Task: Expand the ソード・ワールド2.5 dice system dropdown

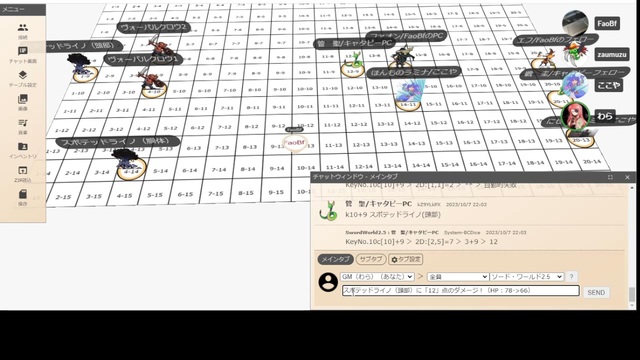Action: point(527,277)
